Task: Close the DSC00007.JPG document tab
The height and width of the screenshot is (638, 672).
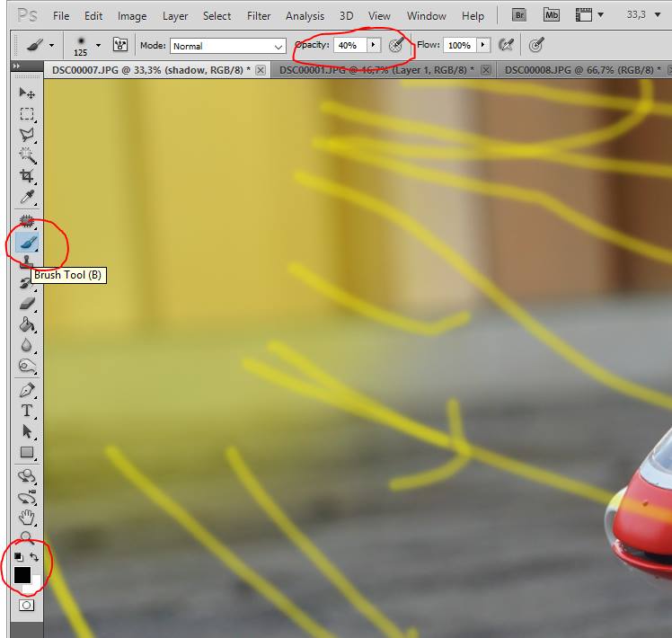Action: click(x=261, y=70)
